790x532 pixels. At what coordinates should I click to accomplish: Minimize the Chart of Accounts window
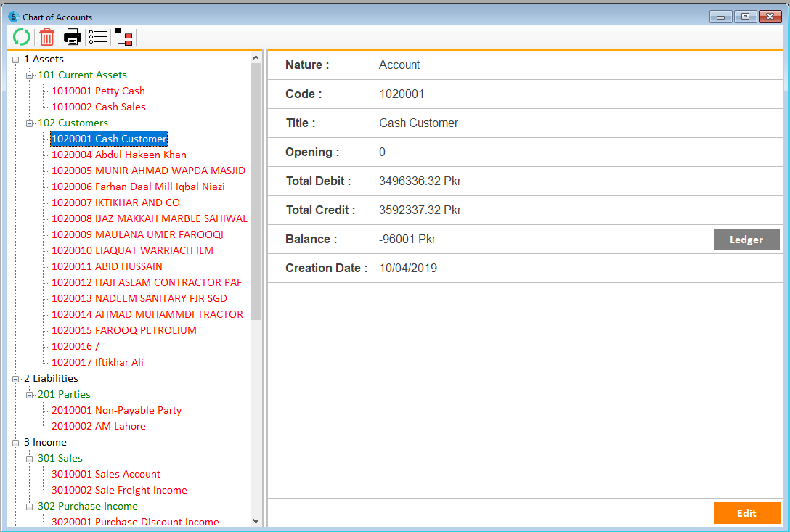721,17
